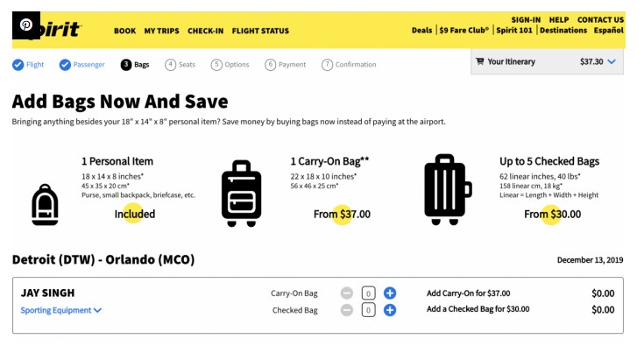This screenshot has height=346, width=644.
Task: Decrease Carry-On Bag count with minus button
Action: point(347,293)
